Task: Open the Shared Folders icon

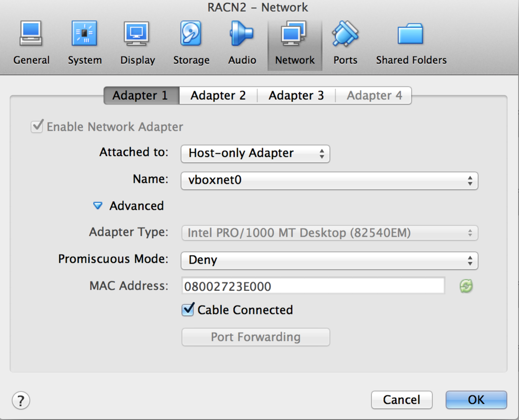Action: point(411,34)
